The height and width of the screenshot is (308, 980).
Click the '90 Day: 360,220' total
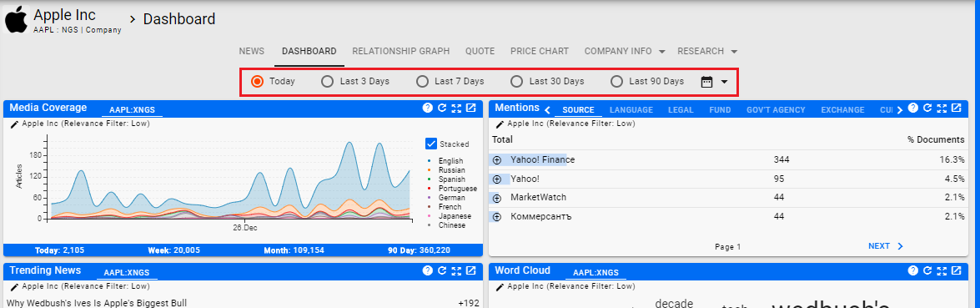pos(419,250)
